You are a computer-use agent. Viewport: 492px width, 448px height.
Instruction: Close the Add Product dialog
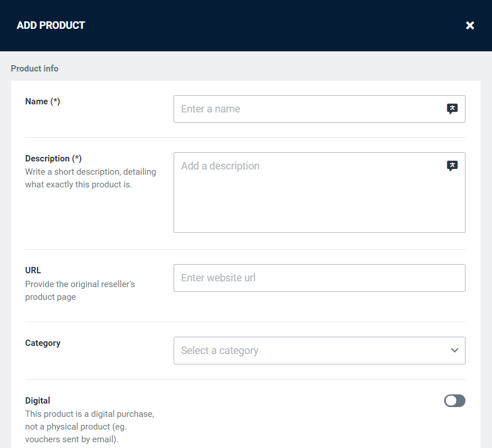470,25
